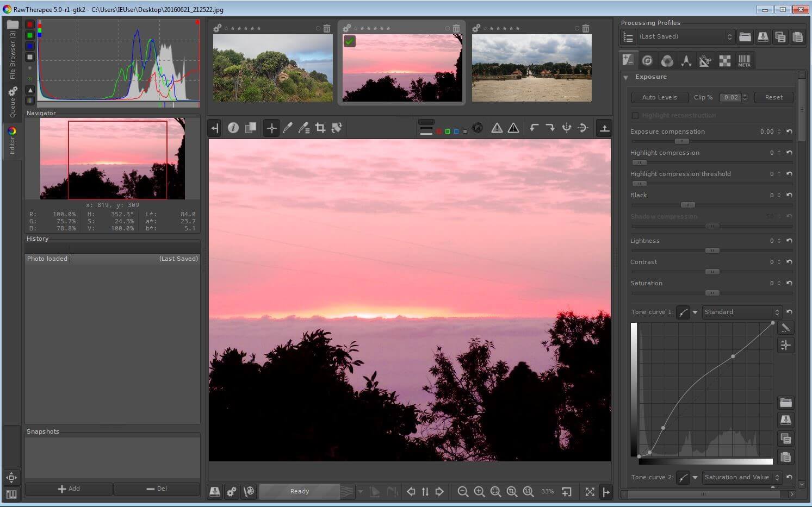Open the Color tools tab
This screenshot has height=507, width=812.
[667, 60]
